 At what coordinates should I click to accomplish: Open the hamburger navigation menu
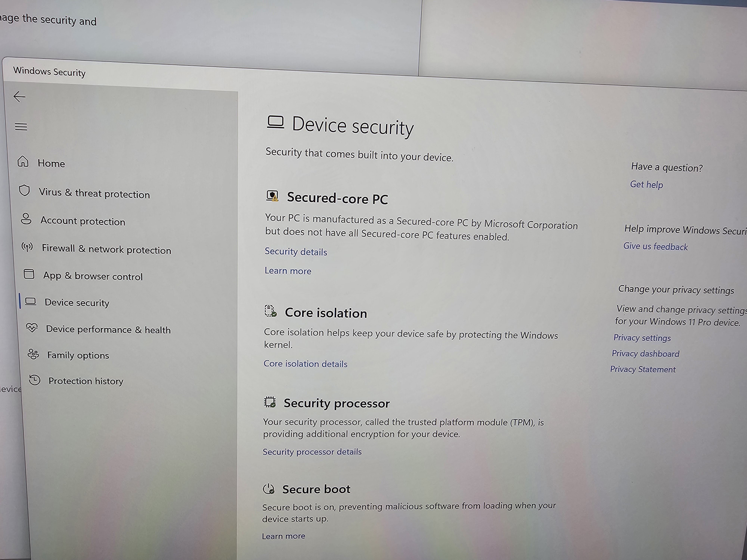tap(21, 127)
